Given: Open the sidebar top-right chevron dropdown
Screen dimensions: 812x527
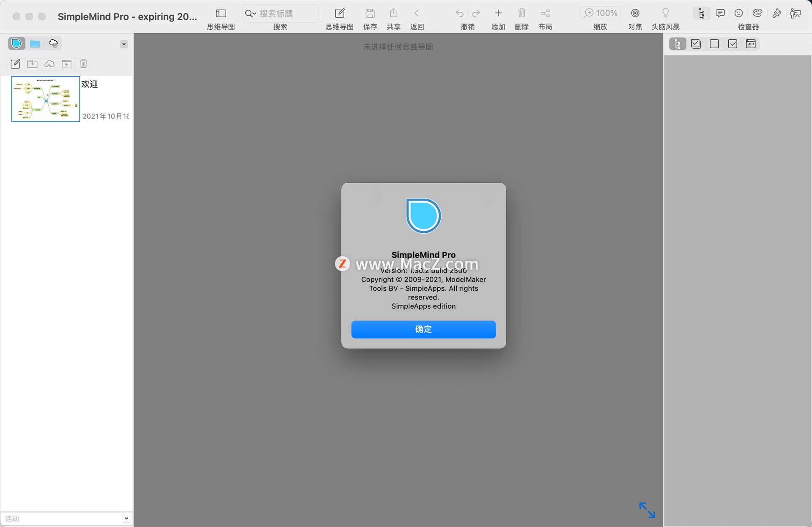Looking at the screenshot, I should tap(124, 44).
